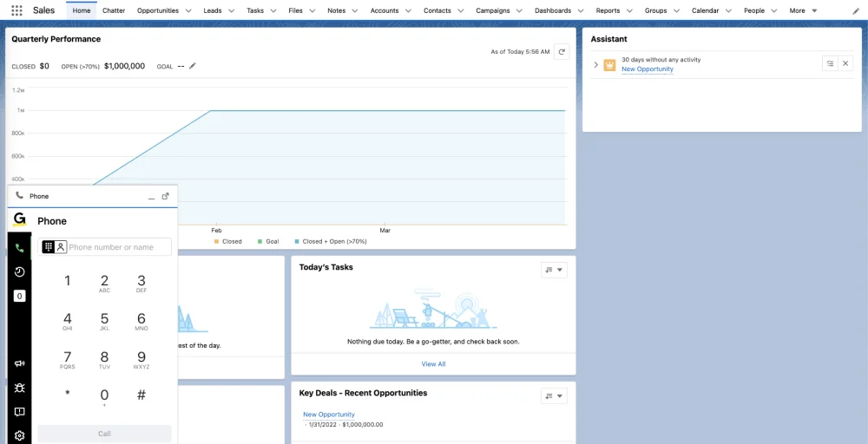This screenshot has height=444, width=868.
Task: Expand the More navigation menu
Action: 803,10
